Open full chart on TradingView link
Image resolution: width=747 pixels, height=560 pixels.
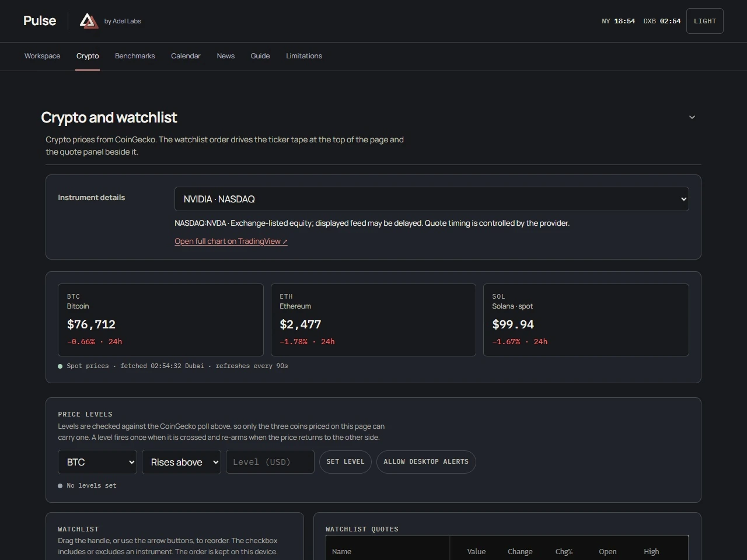(x=231, y=242)
